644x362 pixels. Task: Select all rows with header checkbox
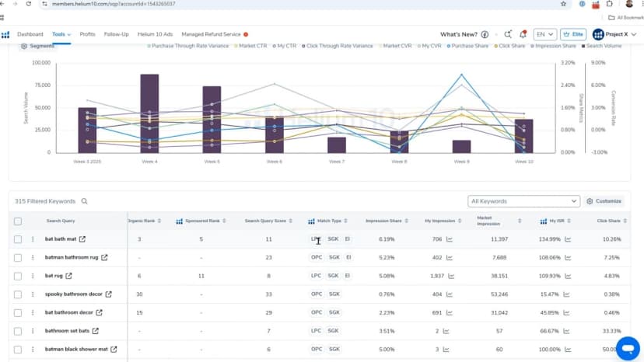point(18,221)
